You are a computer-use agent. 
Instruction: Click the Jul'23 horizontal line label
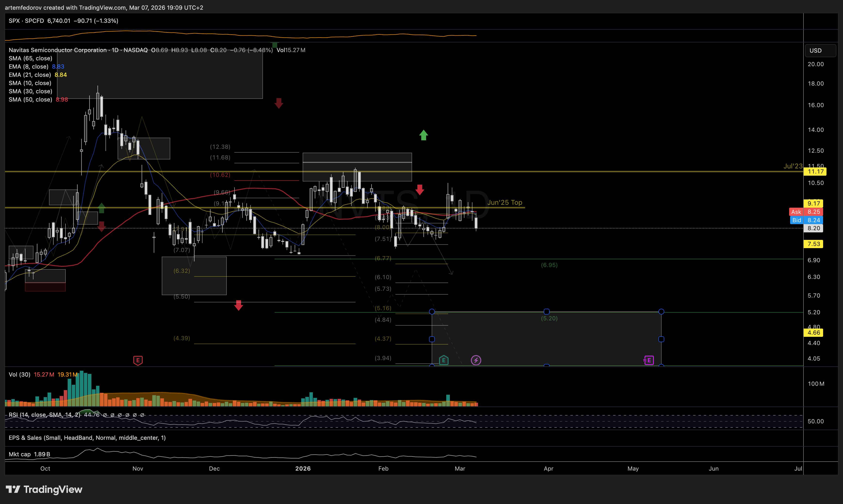[793, 166]
